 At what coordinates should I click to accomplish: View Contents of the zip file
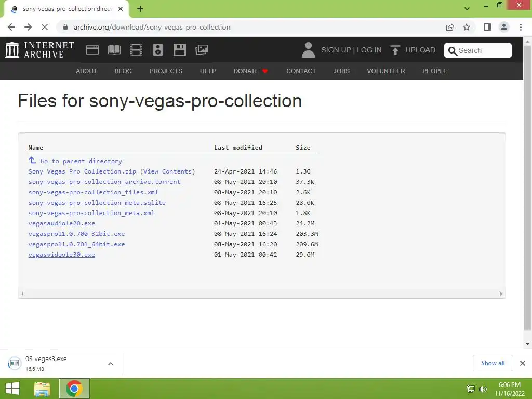pos(167,171)
